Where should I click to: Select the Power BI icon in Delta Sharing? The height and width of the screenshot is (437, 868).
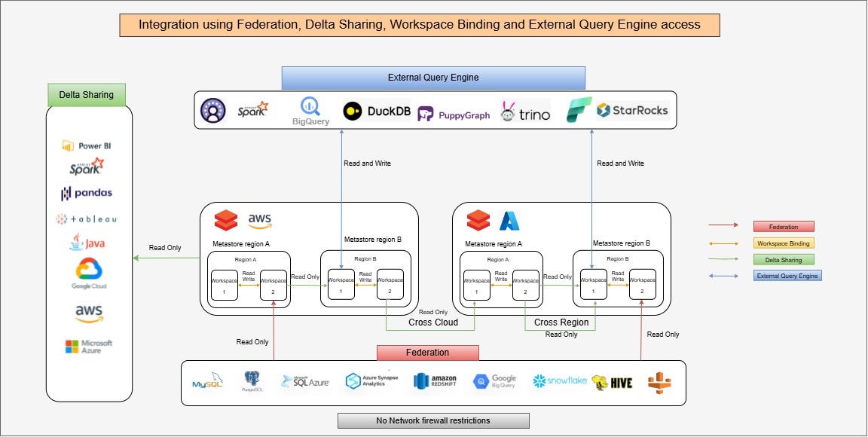(85, 144)
